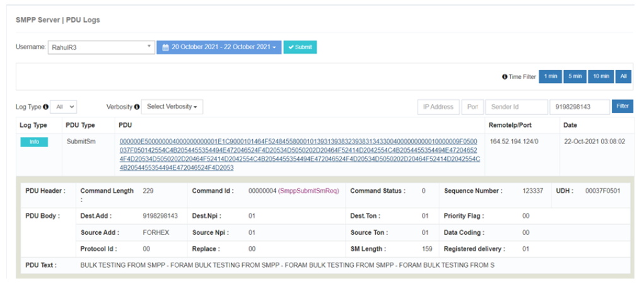Click the SmppSubmitSmReq command id text
The image size is (644, 288).
coord(308,191)
